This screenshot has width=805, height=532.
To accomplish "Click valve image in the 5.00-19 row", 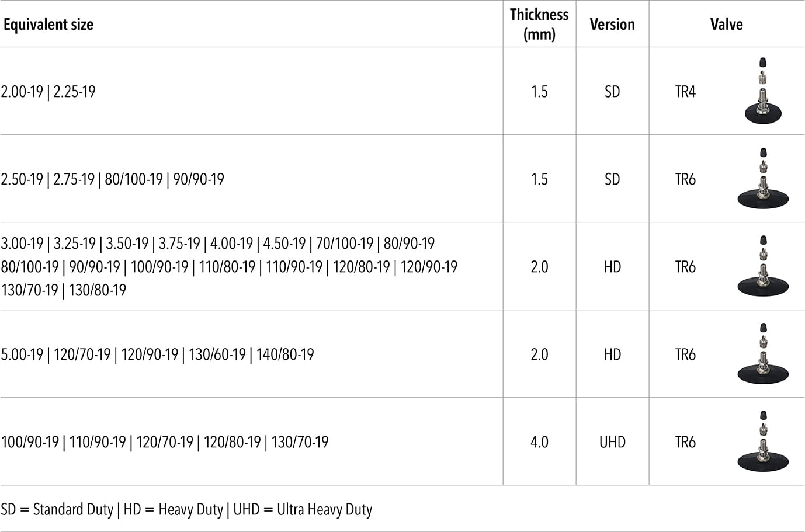I will point(763,353).
